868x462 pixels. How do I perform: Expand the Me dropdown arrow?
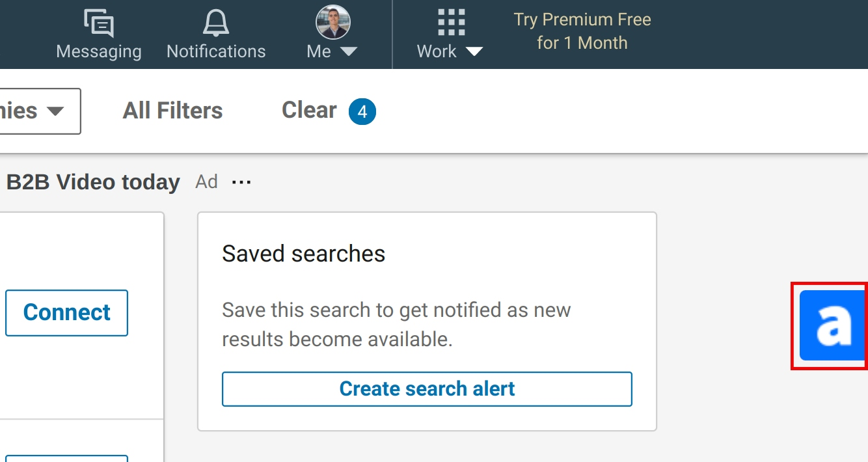349,51
